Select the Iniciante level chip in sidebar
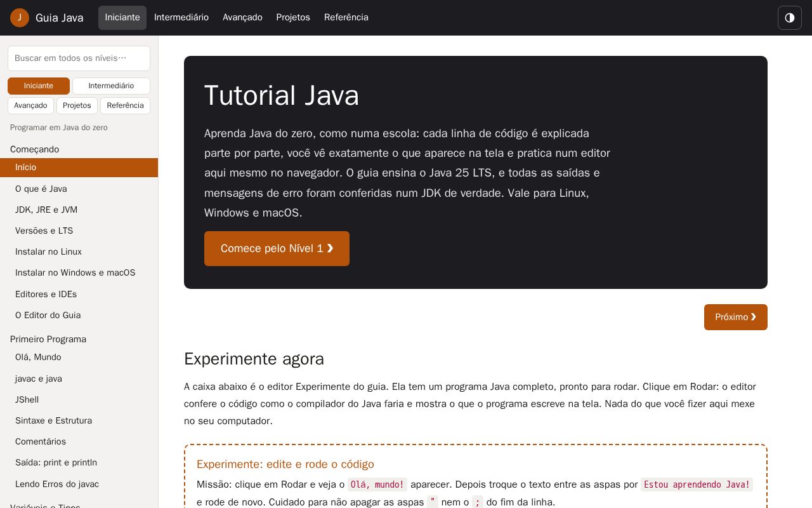812x508 pixels. (39, 86)
